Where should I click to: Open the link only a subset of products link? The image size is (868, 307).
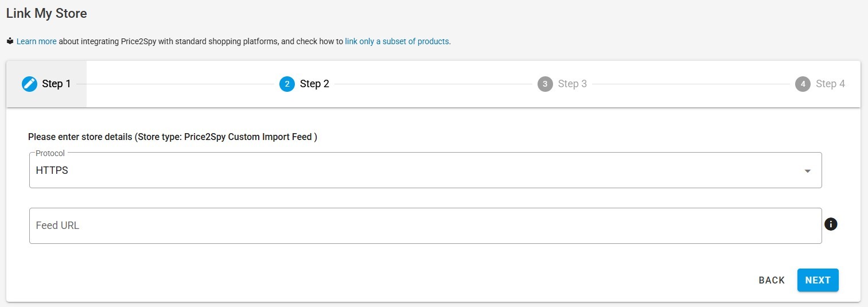(397, 41)
